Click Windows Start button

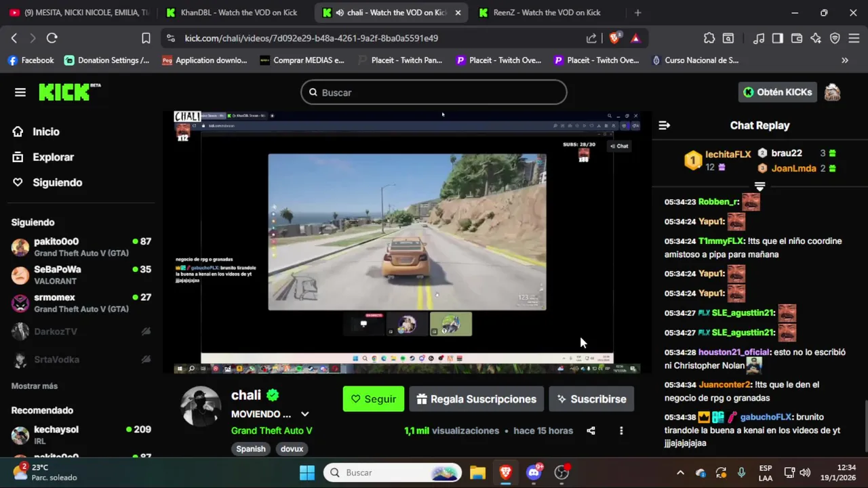click(307, 472)
